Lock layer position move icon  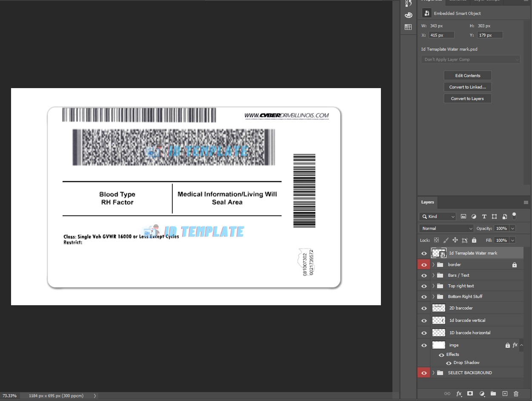point(455,240)
